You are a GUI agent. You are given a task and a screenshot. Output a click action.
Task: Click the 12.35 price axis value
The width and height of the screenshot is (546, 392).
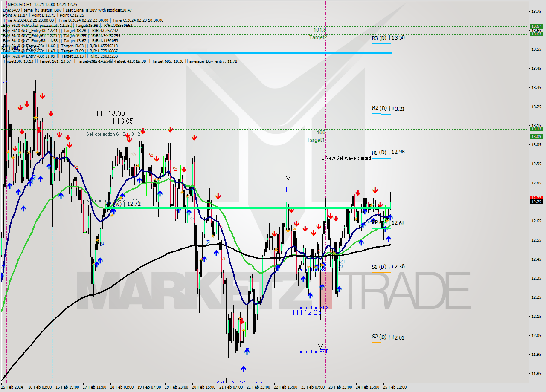536,278
